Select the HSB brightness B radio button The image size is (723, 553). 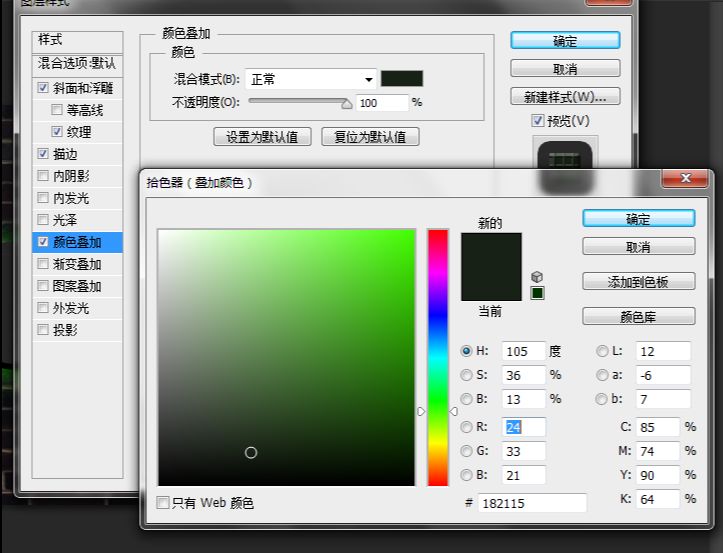466,399
